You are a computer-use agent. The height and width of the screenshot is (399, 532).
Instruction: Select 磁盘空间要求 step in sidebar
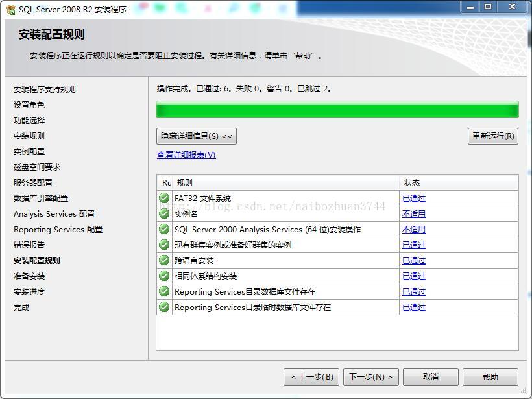coord(36,167)
